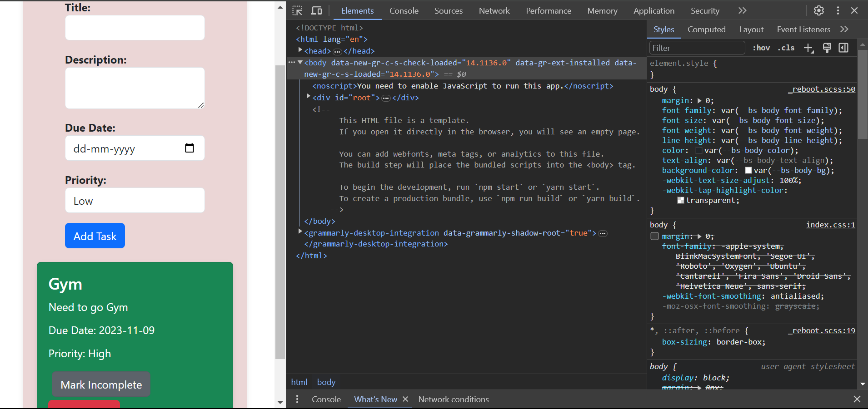The width and height of the screenshot is (868, 409).
Task: Select the inspect element tool
Action: point(297,10)
